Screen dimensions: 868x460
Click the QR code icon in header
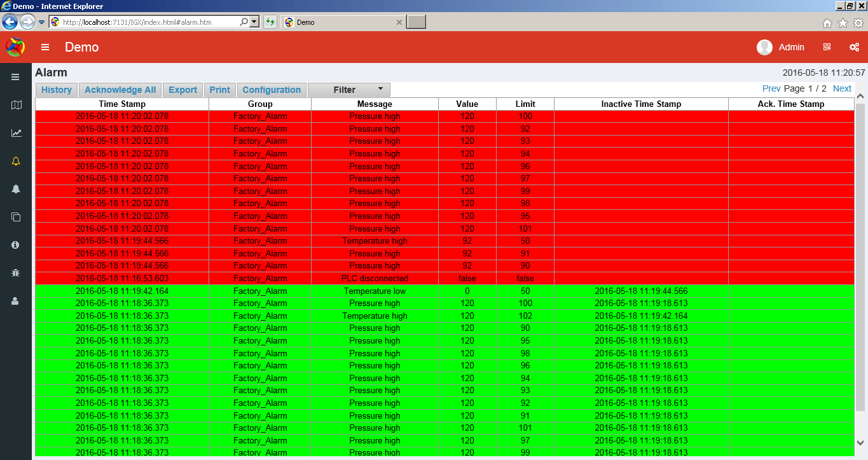click(x=827, y=47)
